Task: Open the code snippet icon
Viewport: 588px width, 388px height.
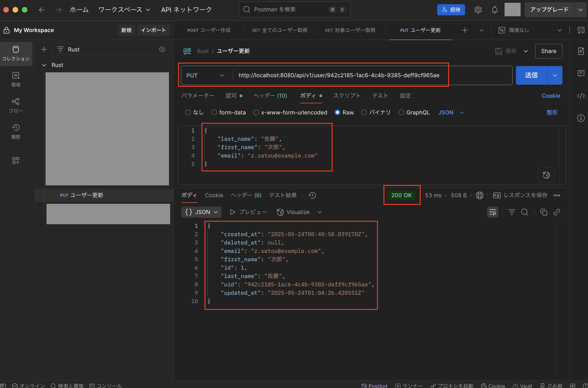Action: click(581, 96)
